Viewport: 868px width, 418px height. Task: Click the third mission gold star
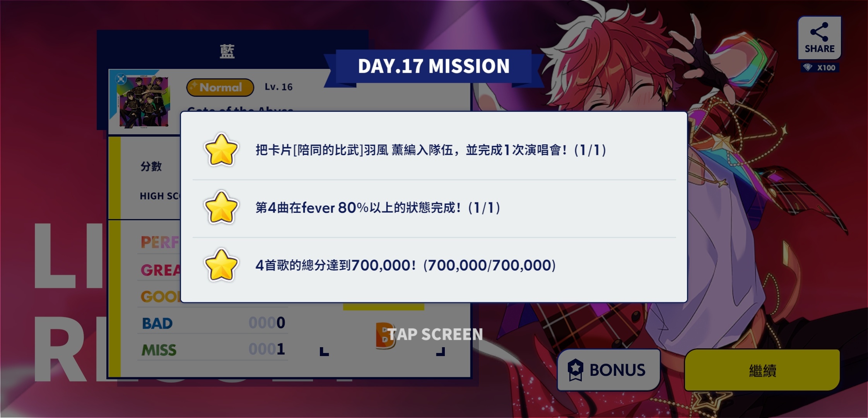[x=221, y=265]
